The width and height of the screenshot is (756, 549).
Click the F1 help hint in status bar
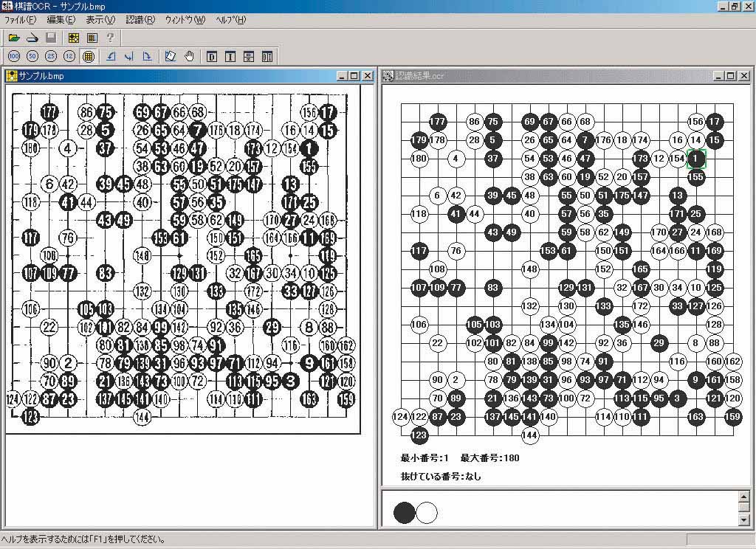(84, 539)
